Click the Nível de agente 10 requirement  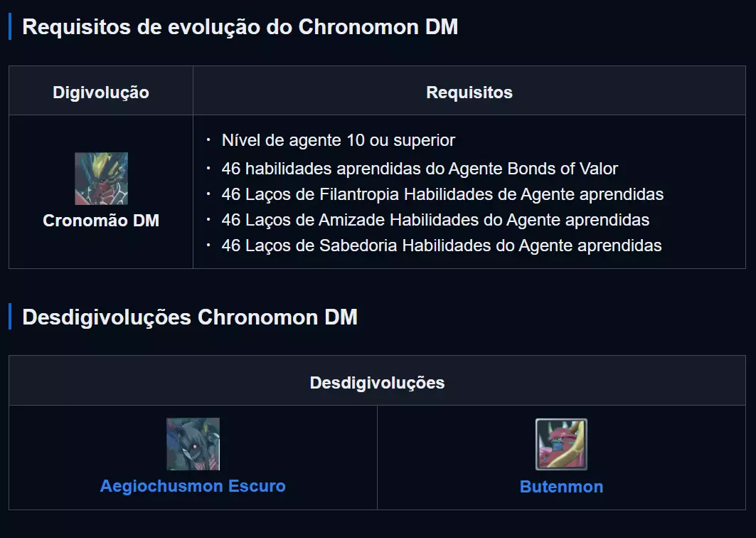[338, 140]
